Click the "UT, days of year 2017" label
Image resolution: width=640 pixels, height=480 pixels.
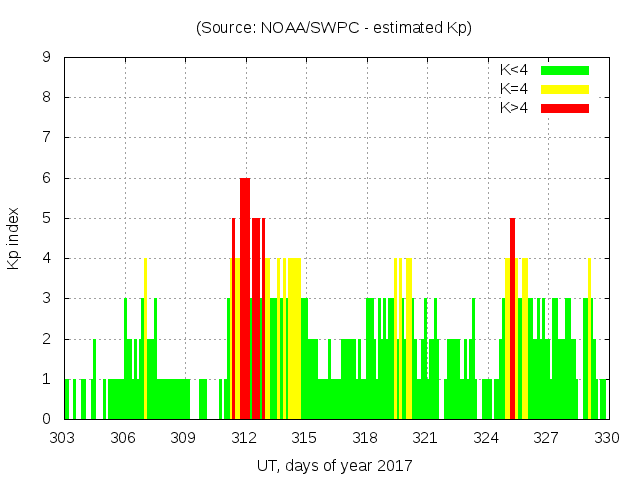pyautogui.click(x=333, y=465)
